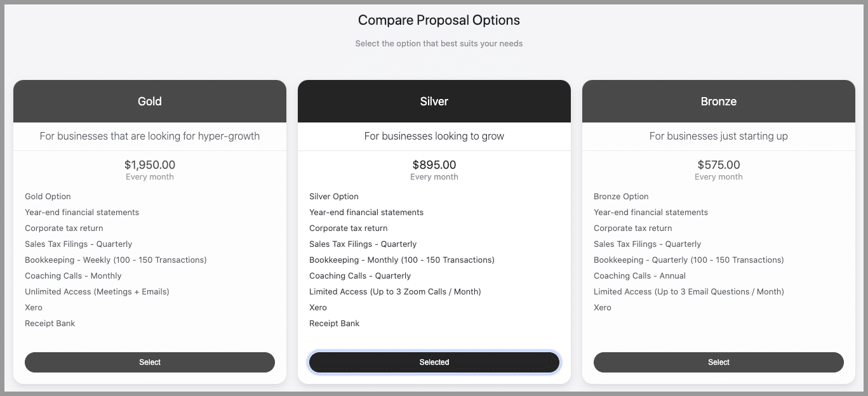The width and height of the screenshot is (868, 396).
Task: Click 'For businesses just starting up' text
Action: click(719, 136)
